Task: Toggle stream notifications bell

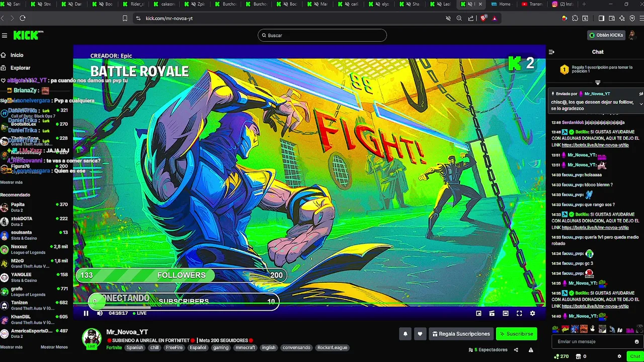Action: (406, 334)
